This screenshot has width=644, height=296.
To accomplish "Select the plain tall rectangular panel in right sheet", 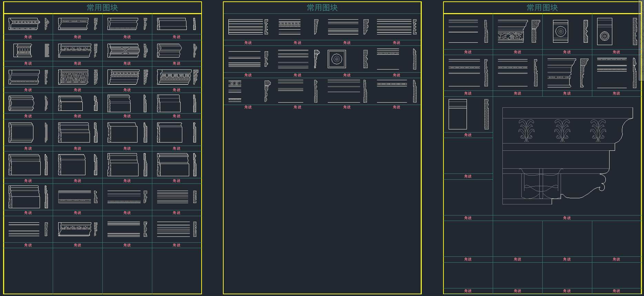I will click(x=458, y=114).
